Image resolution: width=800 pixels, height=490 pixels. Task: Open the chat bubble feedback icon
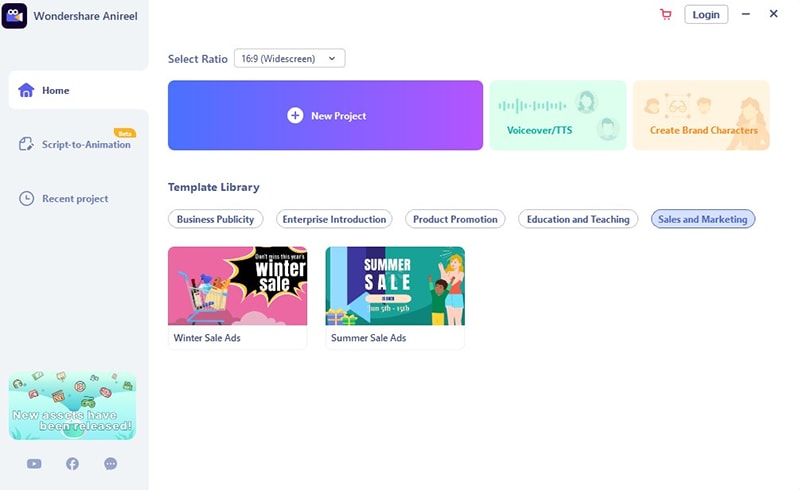tap(111, 463)
